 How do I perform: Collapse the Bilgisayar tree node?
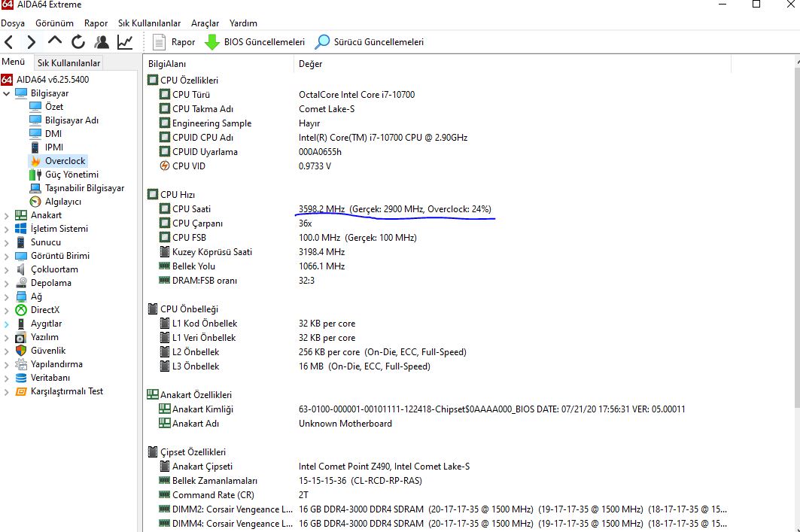pos(6,93)
